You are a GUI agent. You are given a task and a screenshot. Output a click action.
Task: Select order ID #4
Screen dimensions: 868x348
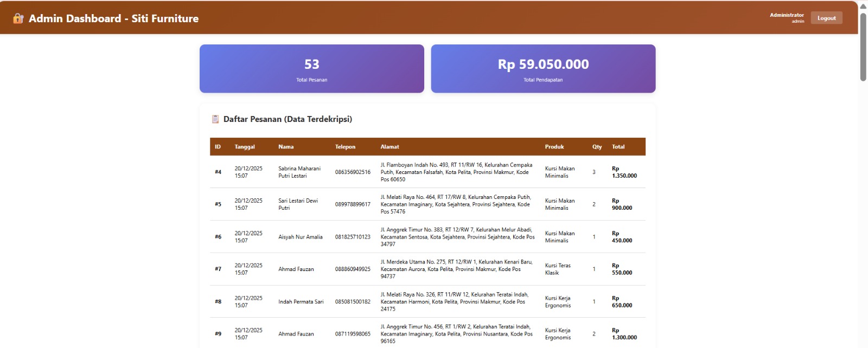coord(218,172)
